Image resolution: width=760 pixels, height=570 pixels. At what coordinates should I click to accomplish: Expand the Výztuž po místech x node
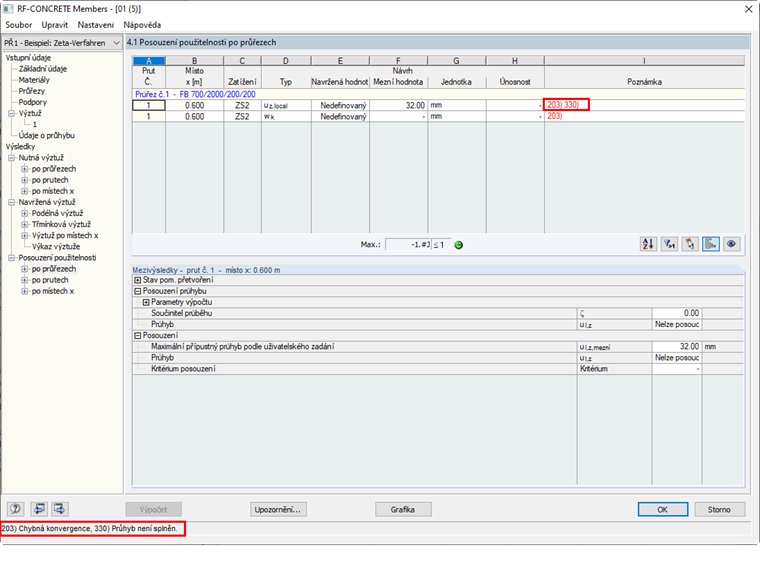point(24,236)
